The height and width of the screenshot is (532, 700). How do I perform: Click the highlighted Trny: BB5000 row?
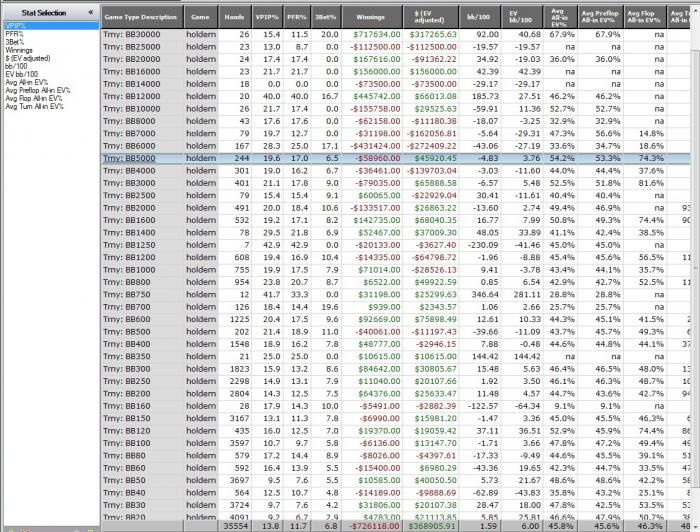pos(396,158)
